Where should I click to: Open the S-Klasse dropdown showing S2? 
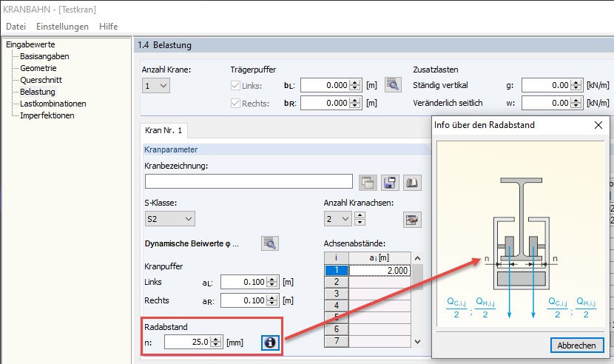tap(169, 219)
